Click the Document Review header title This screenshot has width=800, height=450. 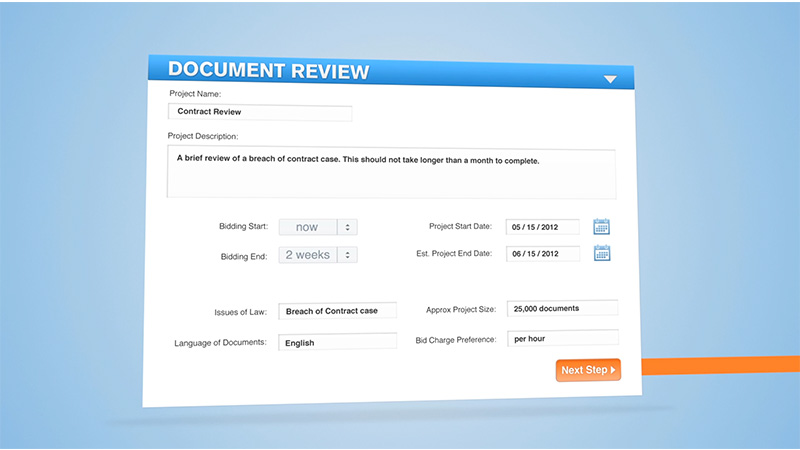[268, 70]
